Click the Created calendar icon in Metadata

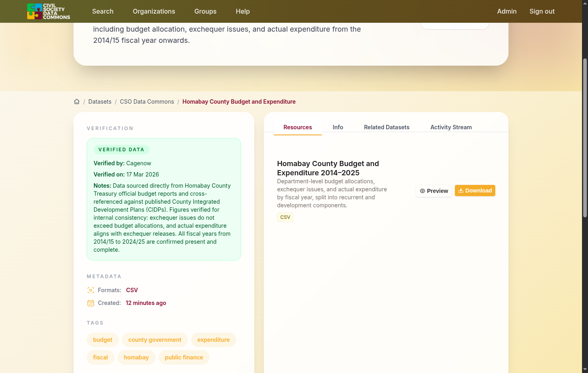pyautogui.click(x=91, y=303)
